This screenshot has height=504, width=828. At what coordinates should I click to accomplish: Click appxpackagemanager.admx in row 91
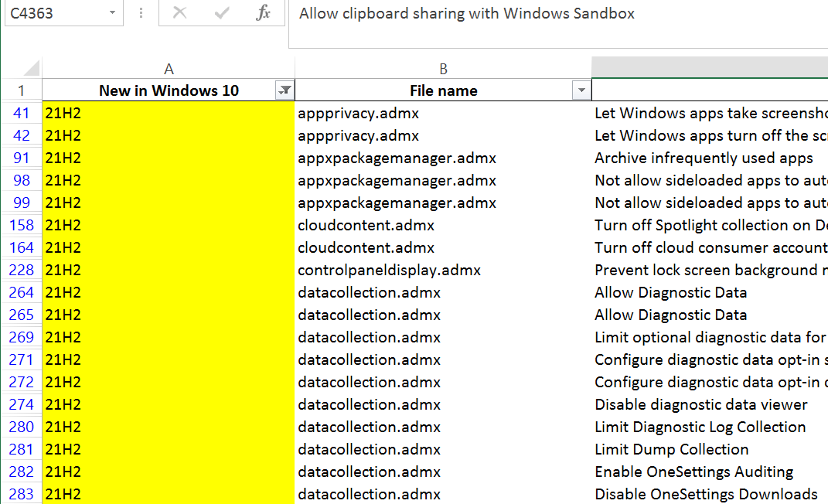443,158
